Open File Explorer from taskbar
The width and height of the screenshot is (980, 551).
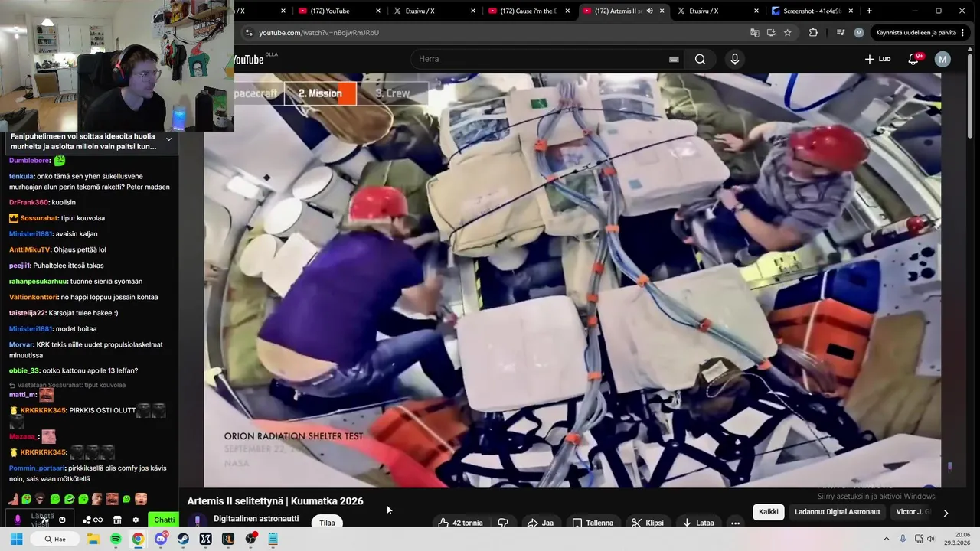coord(93,540)
